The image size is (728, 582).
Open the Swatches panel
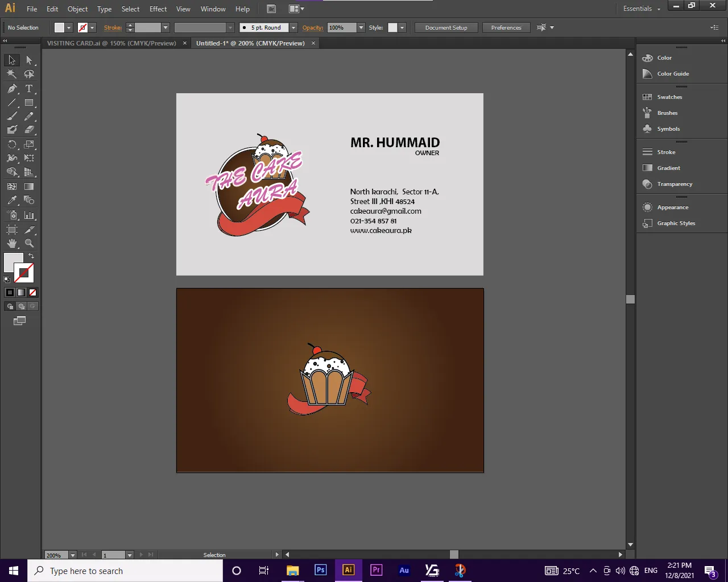[669, 97]
